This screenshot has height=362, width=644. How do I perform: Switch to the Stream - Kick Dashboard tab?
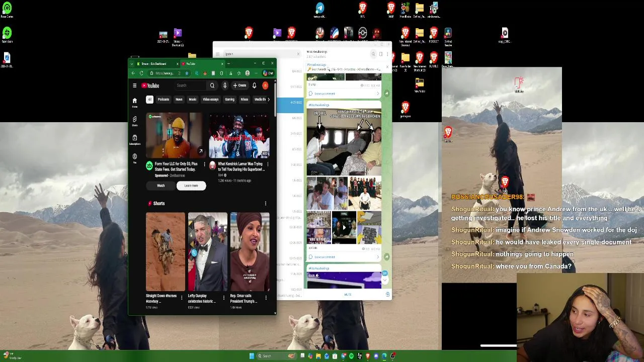coord(157,64)
